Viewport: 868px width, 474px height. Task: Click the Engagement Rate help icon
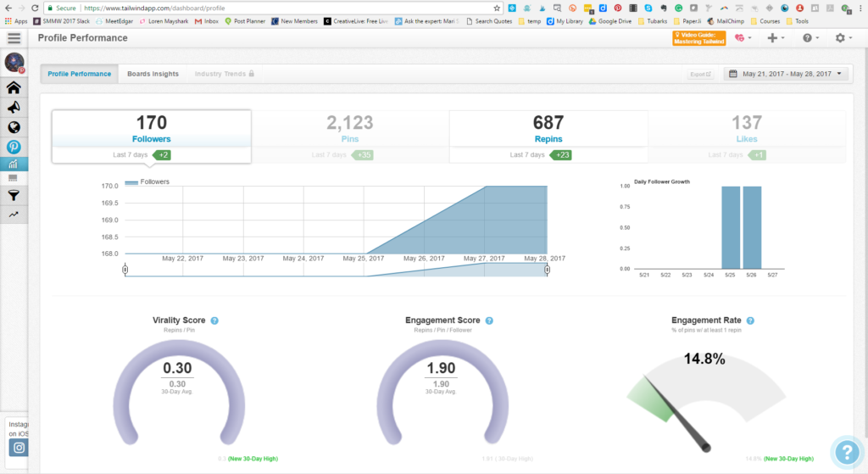(750, 321)
